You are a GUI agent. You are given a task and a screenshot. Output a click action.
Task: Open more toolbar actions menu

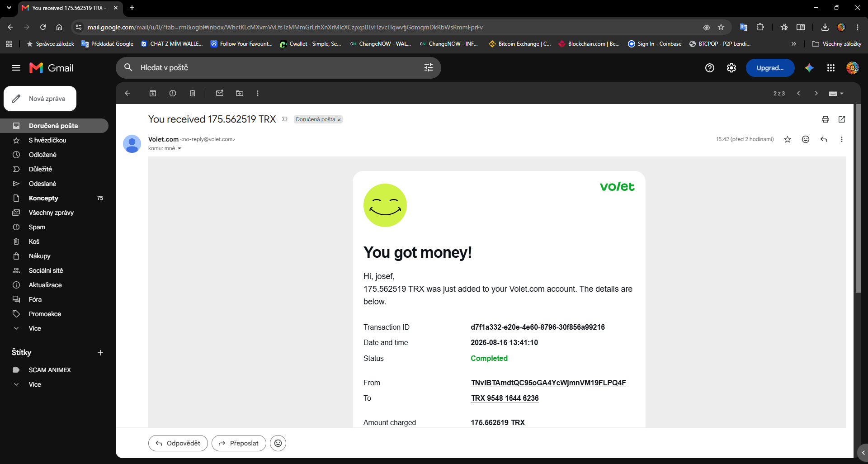(258, 93)
